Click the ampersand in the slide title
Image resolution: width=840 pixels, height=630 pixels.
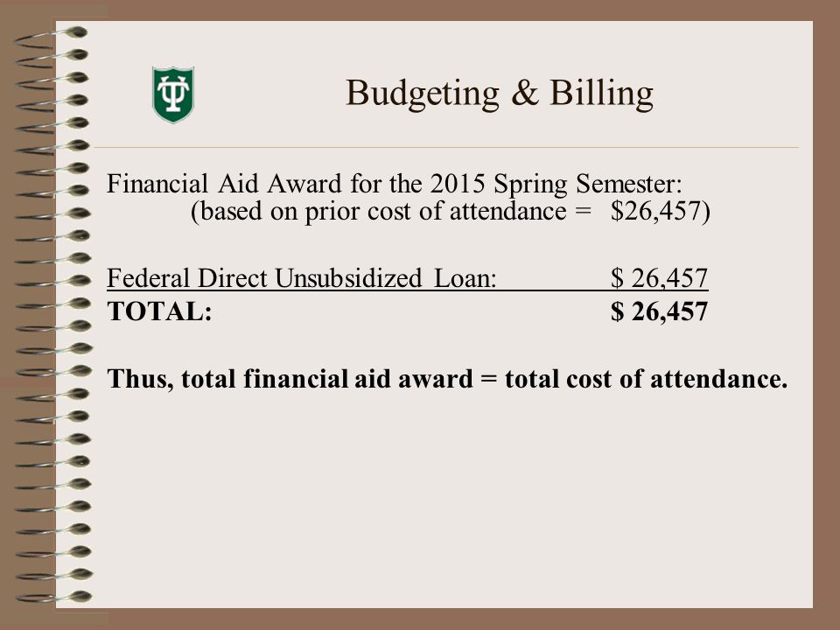[525, 92]
